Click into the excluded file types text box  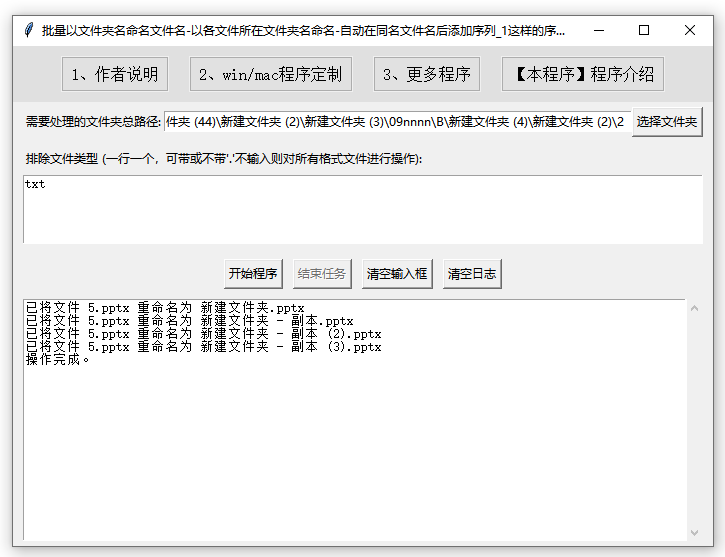[363, 209]
